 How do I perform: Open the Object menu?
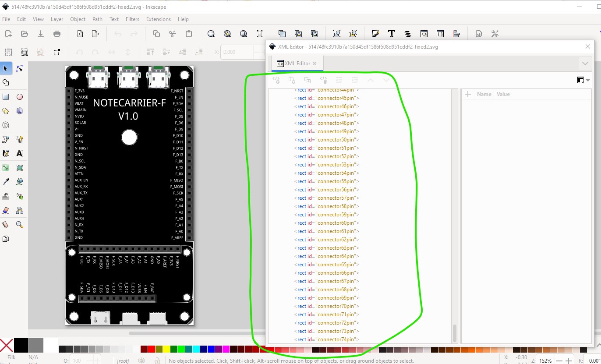(x=78, y=19)
